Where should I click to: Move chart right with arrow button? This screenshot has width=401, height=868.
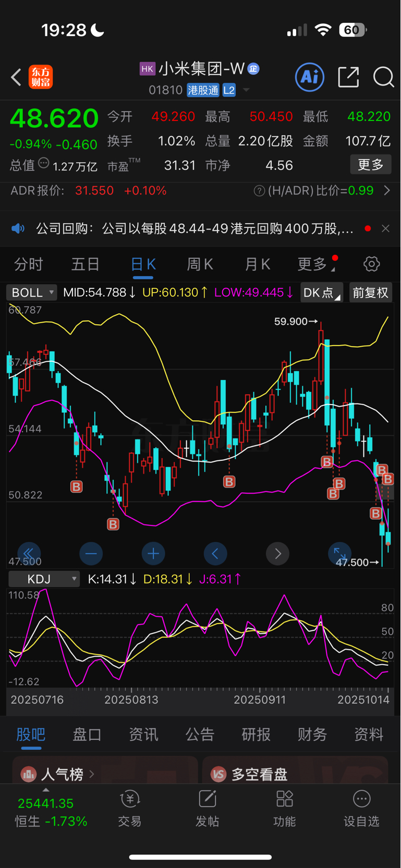(x=277, y=554)
